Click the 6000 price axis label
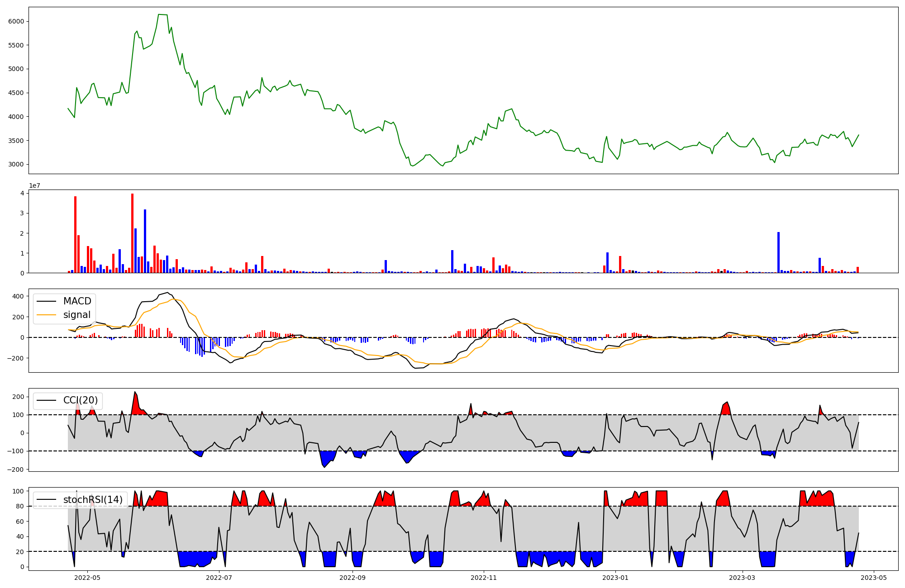This screenshot has height=588, width=905. (16, 21)
